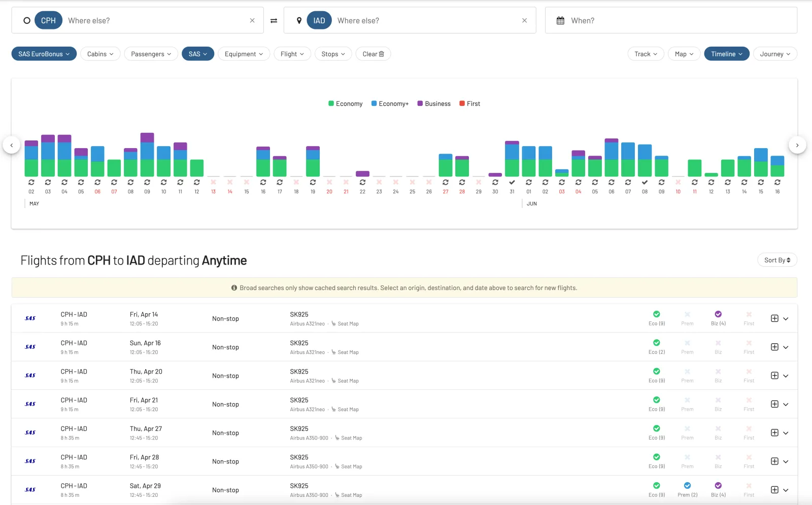Refresh availability for May 02

pos(31,182)
